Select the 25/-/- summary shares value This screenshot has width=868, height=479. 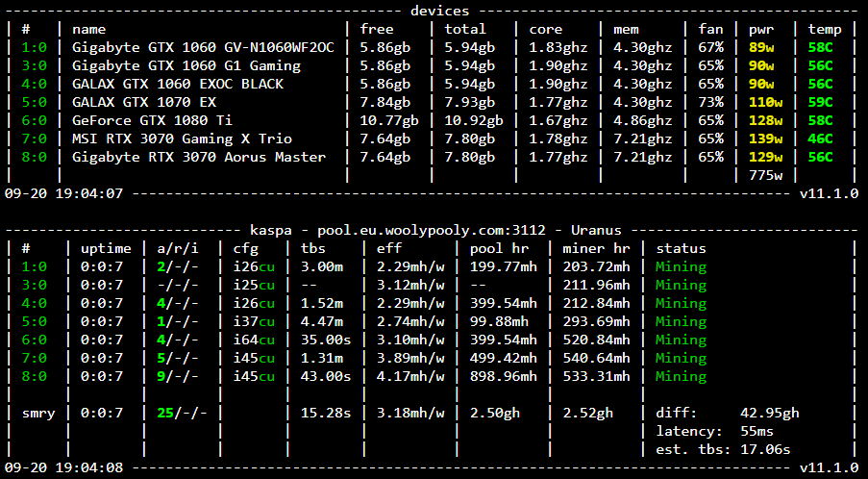pyautogui.click(x=182, y=413)
